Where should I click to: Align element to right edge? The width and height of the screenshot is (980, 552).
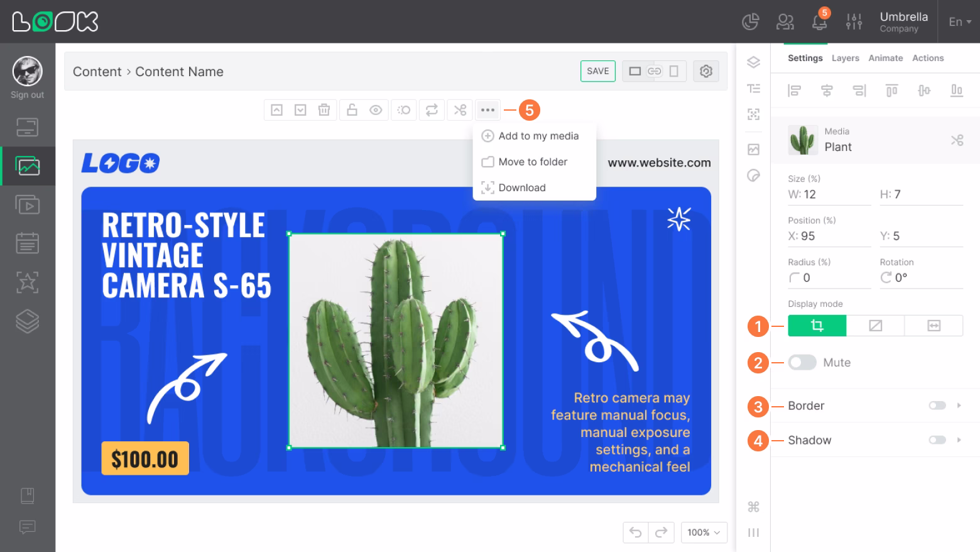pos(859,91)
